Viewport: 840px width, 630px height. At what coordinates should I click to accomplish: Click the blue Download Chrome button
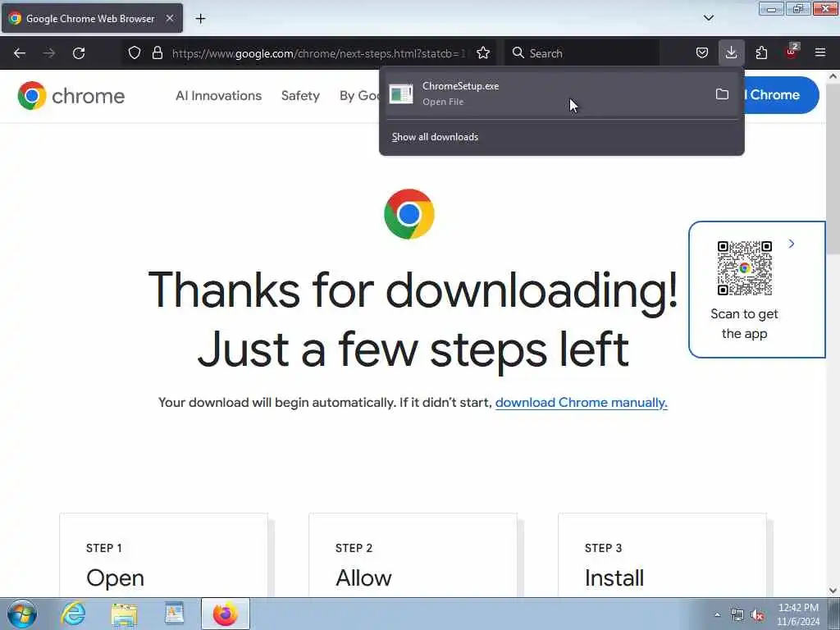point(781,95)
